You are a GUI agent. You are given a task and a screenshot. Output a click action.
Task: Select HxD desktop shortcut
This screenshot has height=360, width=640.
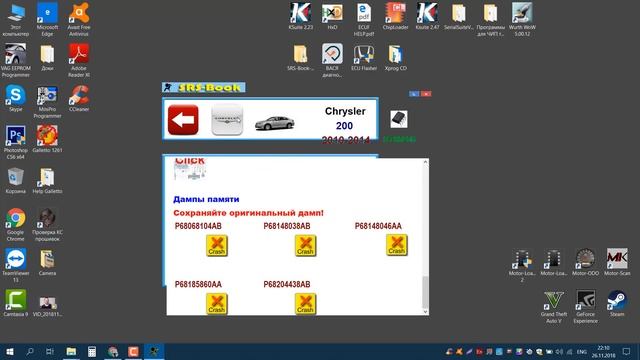(x=332, y=16)
